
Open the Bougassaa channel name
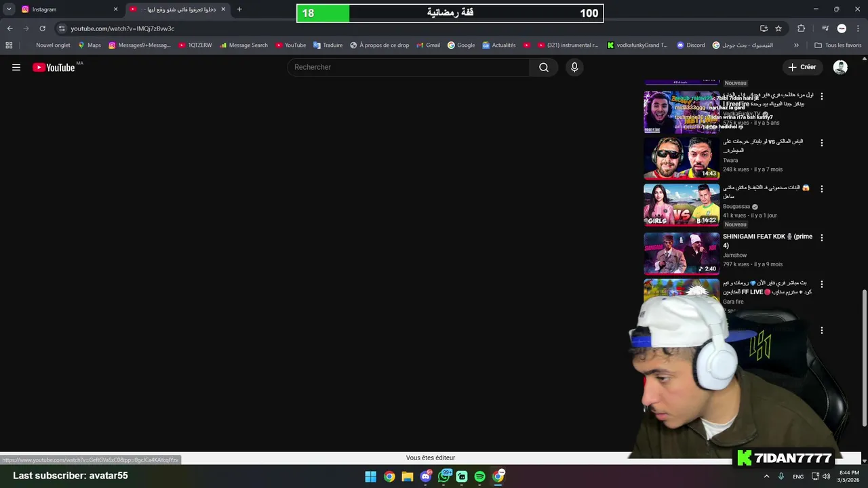736,207
